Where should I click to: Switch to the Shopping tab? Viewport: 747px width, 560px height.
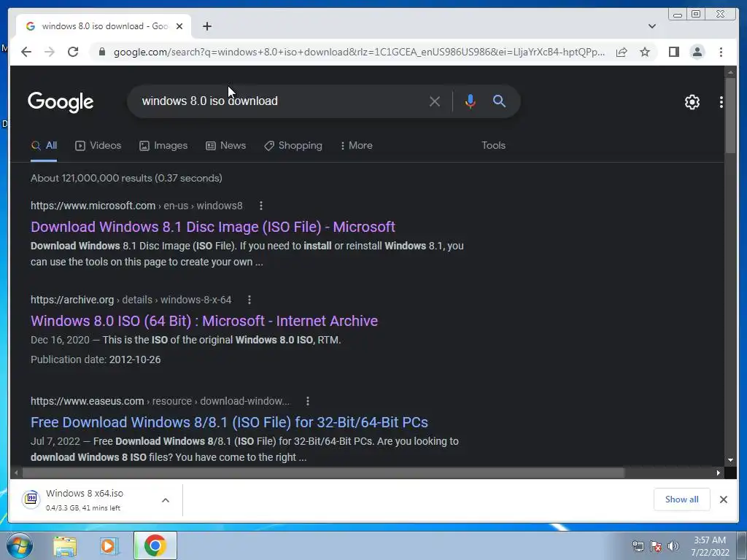pyautogui.click(x=293, y=146)
